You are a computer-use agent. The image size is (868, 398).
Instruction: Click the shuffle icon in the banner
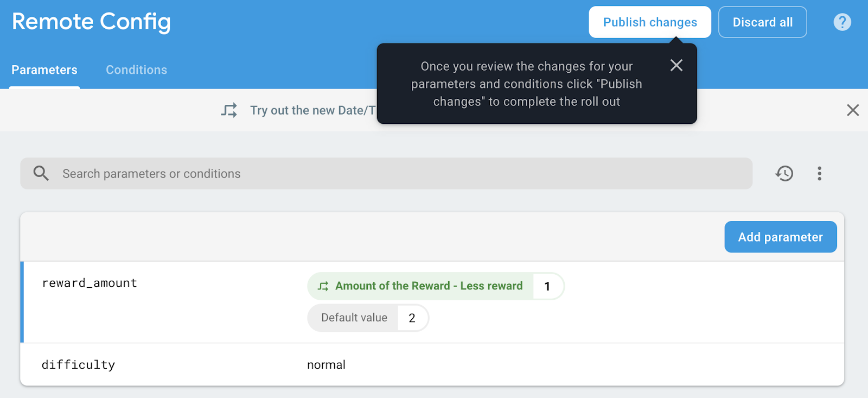(x=229, y=110)
